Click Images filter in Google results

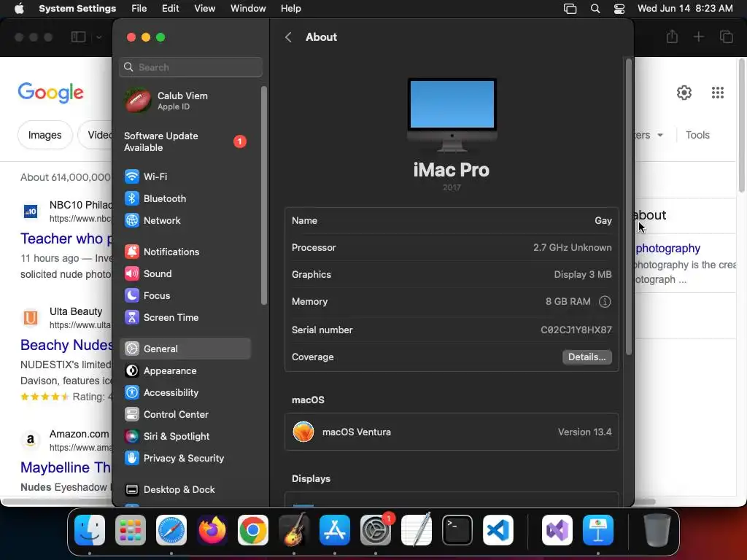(44, 135)
